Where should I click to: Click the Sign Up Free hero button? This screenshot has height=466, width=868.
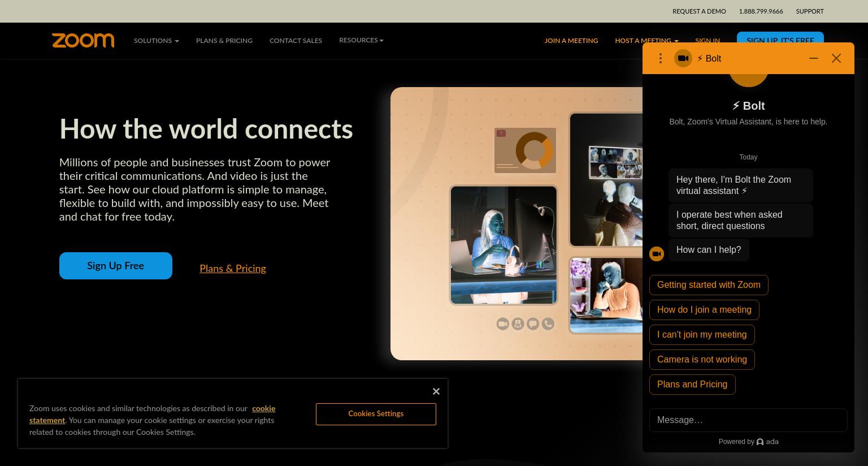116,266
